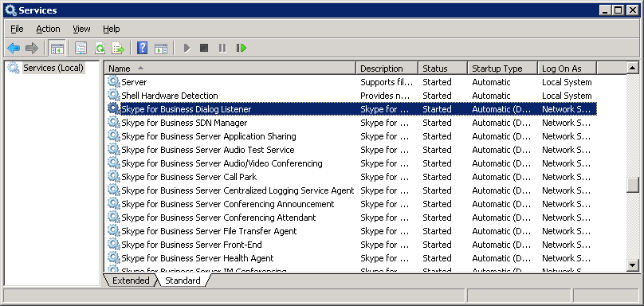This screenshot has height=306, width=644.
Task: Select Skype for Business Dialog Listener name
Action: pyautogui.click(x=186, y=109)
